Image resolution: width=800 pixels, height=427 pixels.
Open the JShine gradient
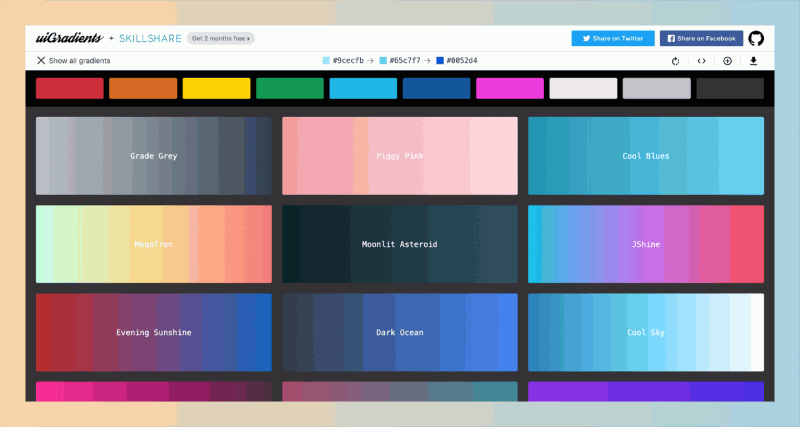point(646,244)
